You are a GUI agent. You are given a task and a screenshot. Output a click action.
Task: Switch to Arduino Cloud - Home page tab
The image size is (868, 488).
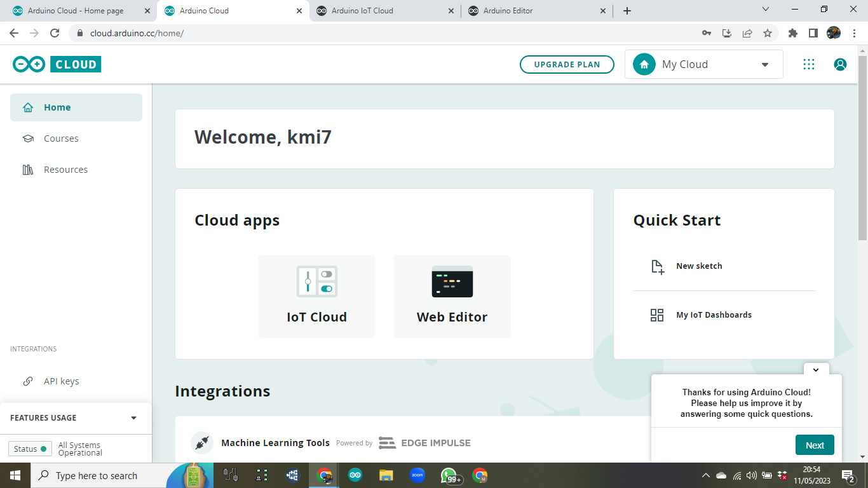coord(80,11)
